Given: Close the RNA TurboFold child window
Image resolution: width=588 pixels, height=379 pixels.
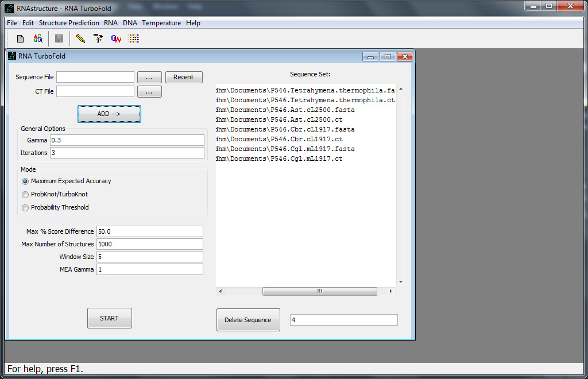Looking at the screenshot, I should point(405,57).
